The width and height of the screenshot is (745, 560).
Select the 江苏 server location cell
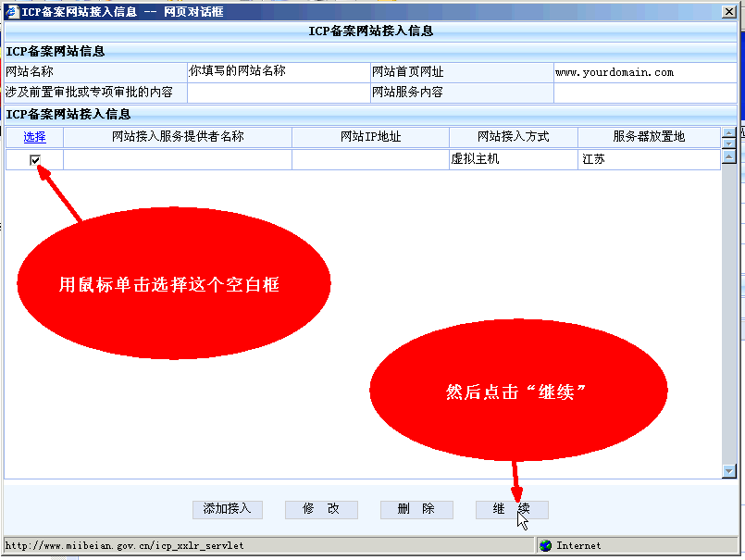coord(648,160)
